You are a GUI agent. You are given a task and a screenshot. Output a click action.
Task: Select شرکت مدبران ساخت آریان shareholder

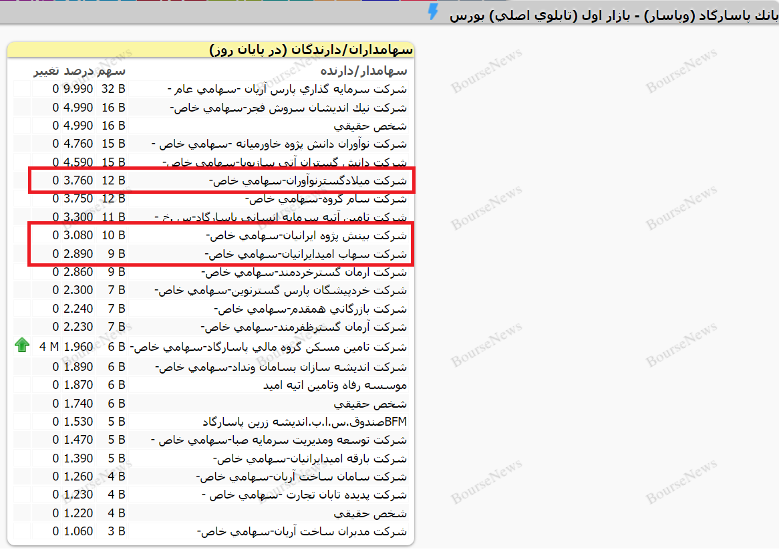click(302, 532)
